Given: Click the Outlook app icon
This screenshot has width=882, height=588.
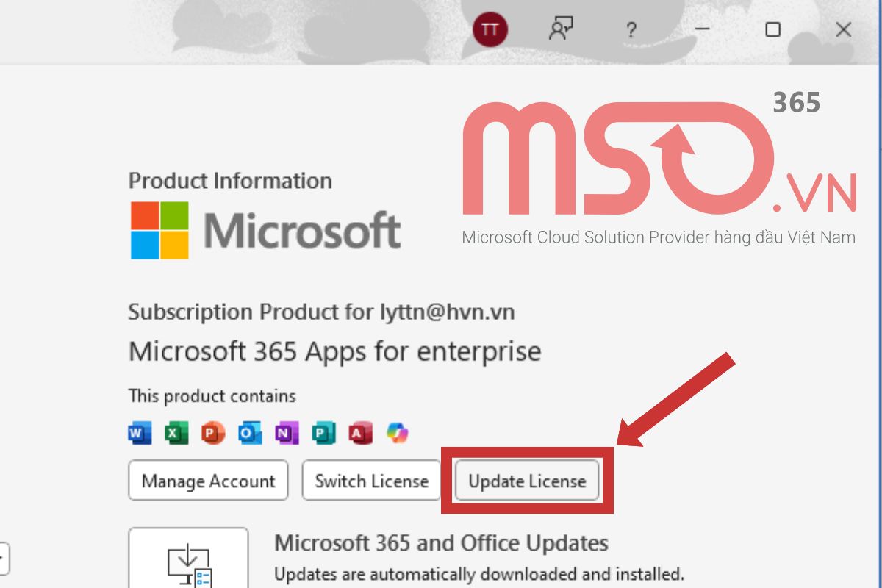Looking at the screenshot, I should [x=249, y=434].
